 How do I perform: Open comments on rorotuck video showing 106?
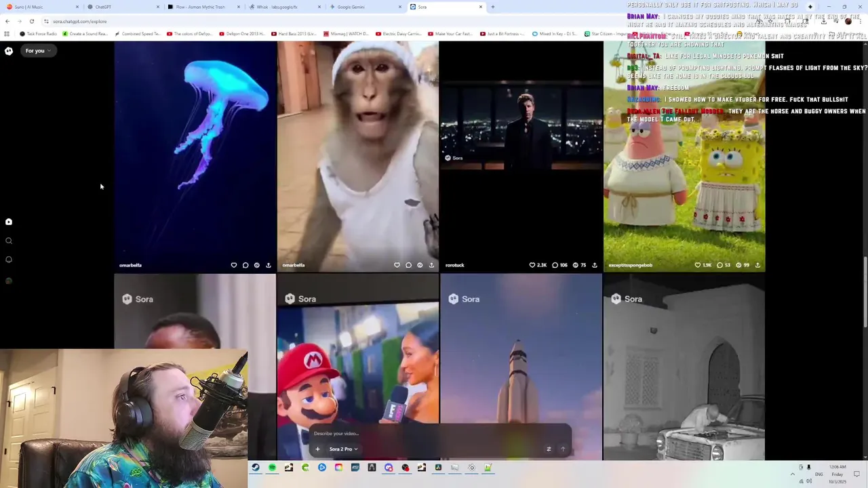click(x=559, y=265)
